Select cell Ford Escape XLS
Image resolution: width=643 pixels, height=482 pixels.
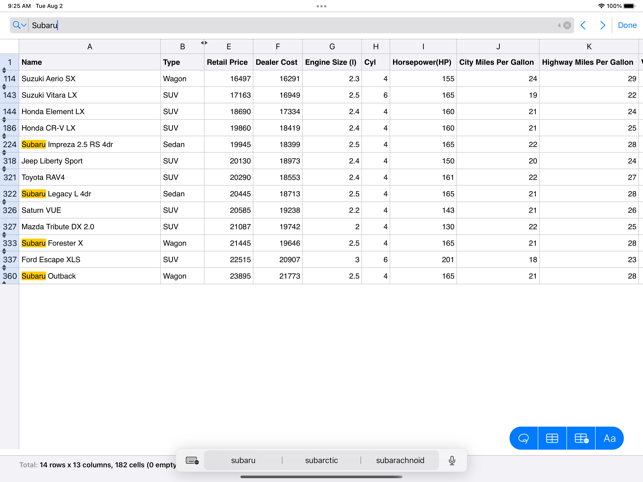click(89, 260)
